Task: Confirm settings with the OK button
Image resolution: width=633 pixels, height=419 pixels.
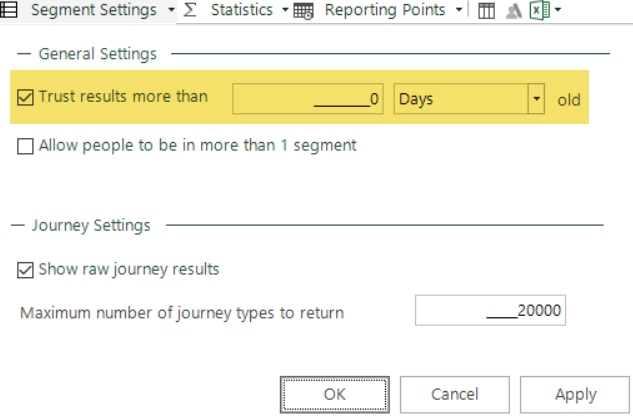Action: [335, 394]
